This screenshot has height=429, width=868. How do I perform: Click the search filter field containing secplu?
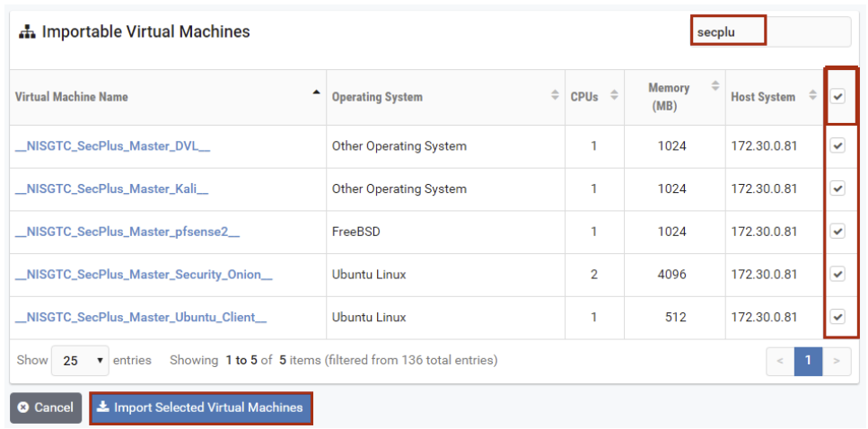pos(770,31)
